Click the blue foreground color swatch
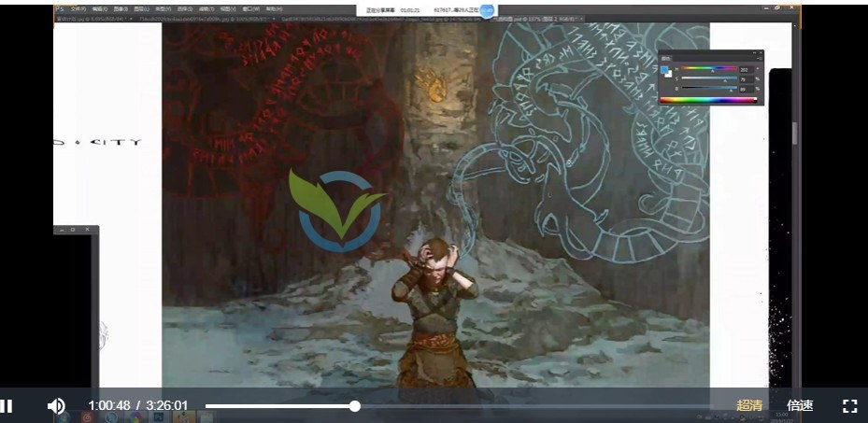This screenshot has height=423, width=868. coord(664,69)
